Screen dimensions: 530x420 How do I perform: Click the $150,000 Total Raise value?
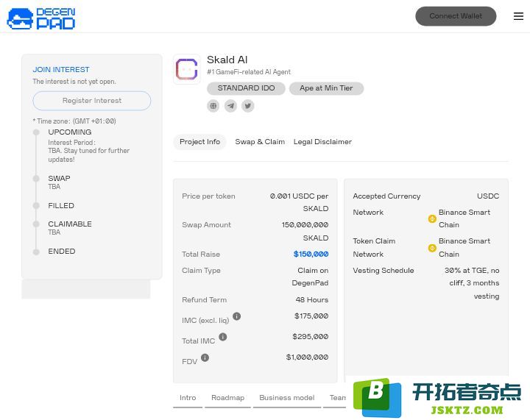point(311,255)
